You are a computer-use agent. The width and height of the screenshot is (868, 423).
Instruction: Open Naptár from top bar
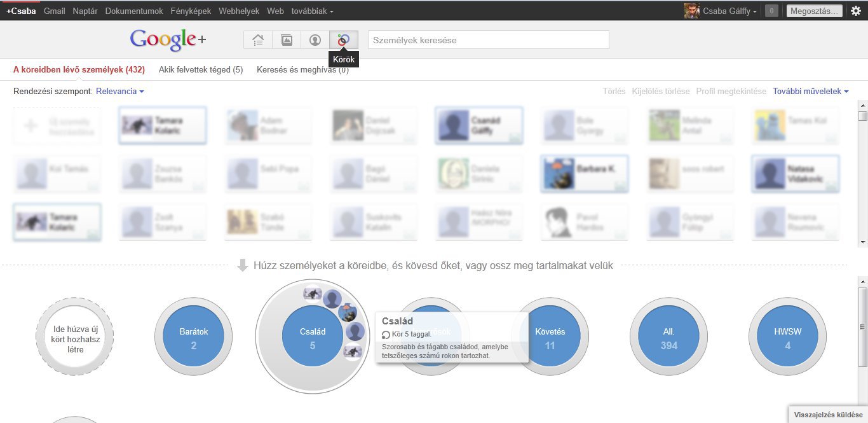click(x=85, y=11)
